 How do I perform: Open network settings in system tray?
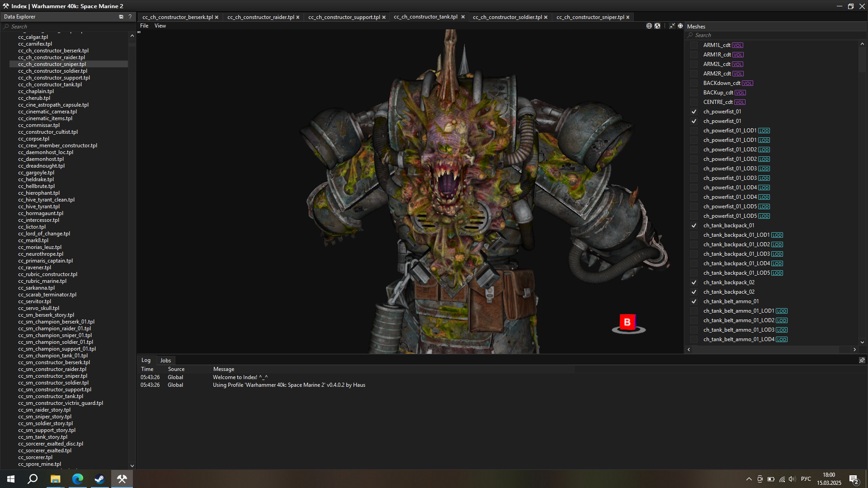pyautogui.click(x=782, y=479)
